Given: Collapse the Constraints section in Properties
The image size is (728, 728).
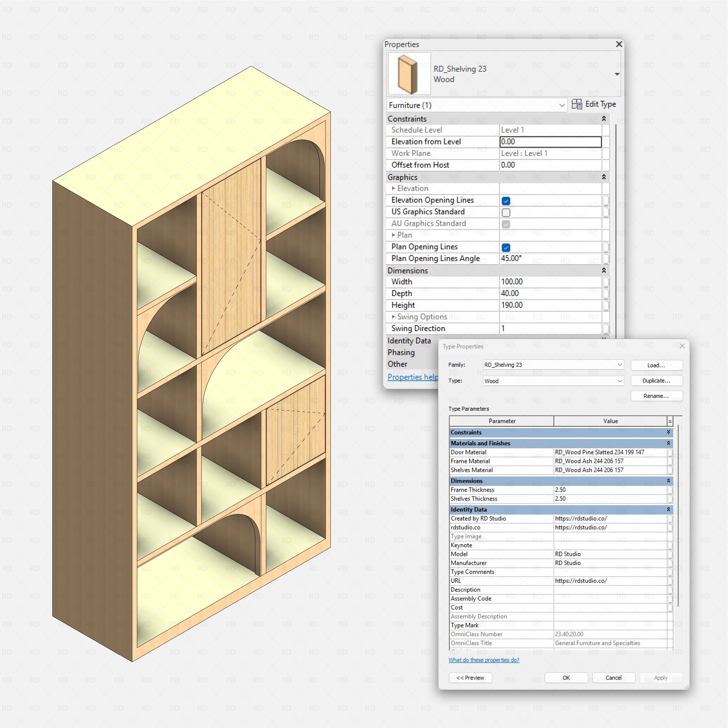Looking at the screenshot, I should (604, 119).
